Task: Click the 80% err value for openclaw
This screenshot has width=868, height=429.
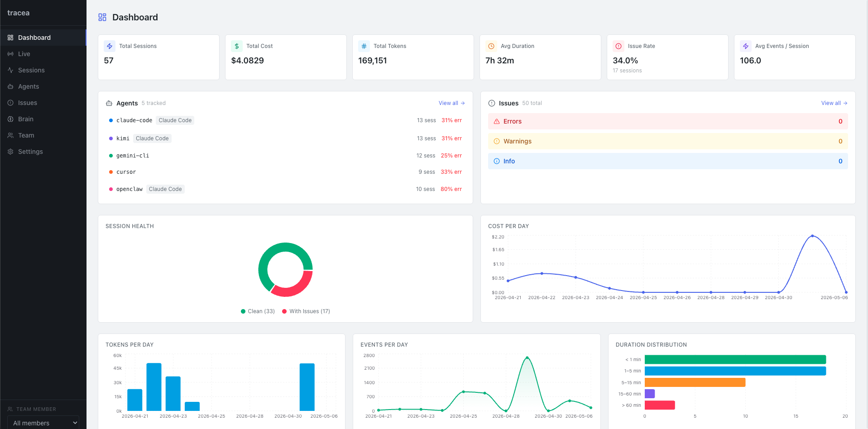Action: pos(451,189)
